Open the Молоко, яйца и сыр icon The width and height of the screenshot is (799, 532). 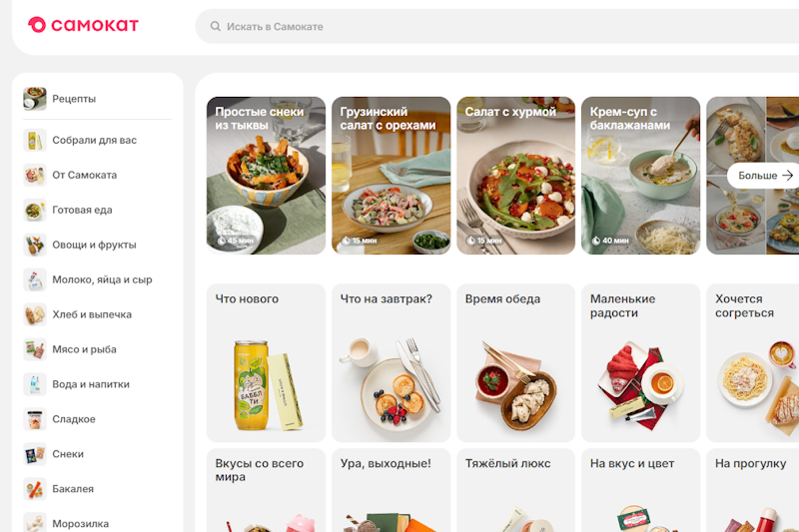point(35,280)
